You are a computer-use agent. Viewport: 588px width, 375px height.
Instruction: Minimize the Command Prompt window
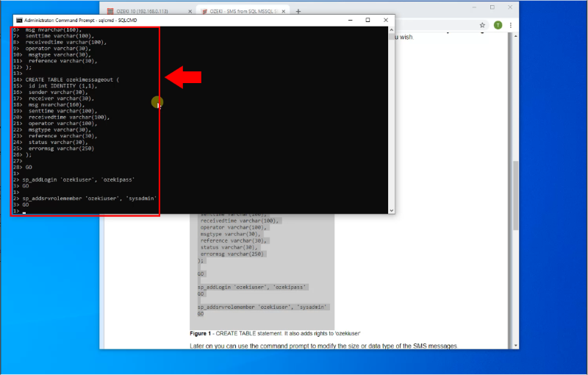pyautogui.click(x=351, y=21)
